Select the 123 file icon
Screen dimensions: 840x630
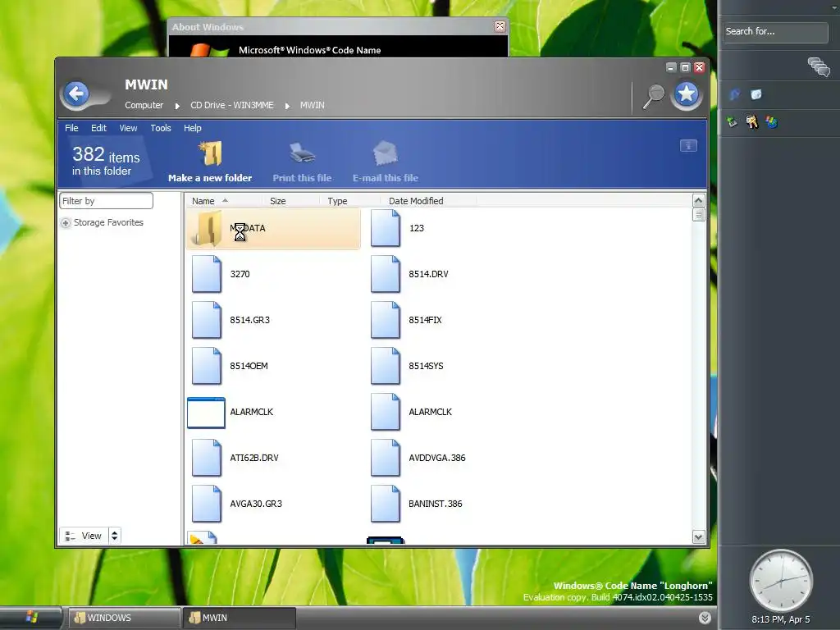click(386, 228)
